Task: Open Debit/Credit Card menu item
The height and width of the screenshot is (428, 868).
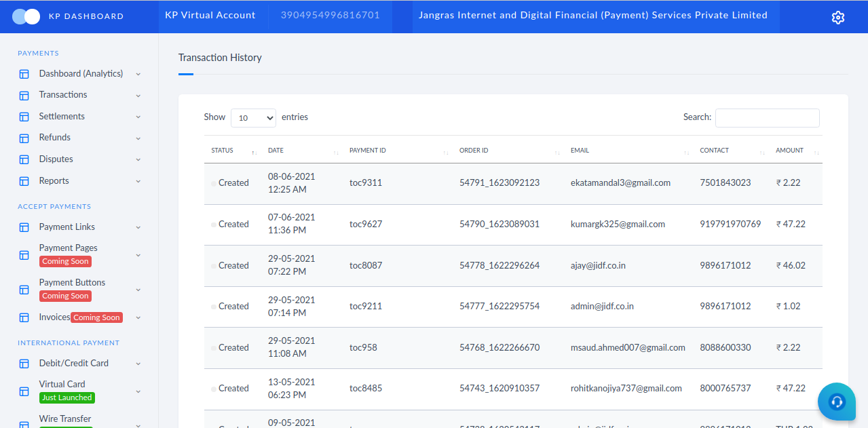Action: tap(74, 363)
